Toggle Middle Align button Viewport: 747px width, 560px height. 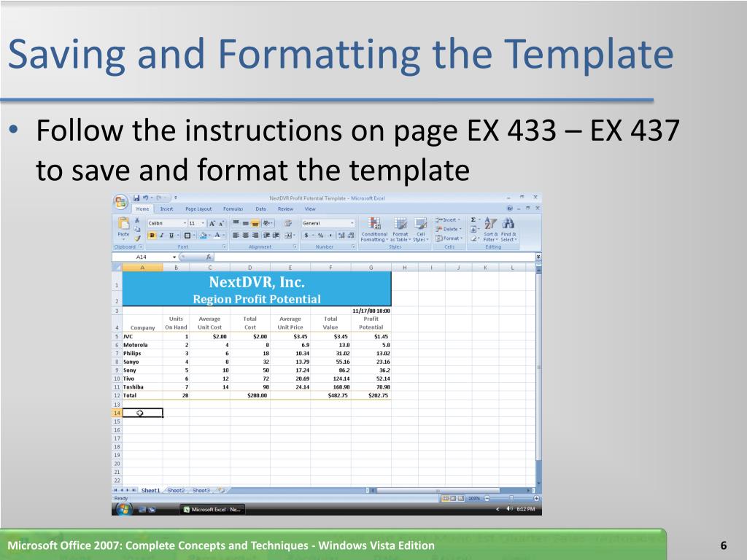pos(245,223)
